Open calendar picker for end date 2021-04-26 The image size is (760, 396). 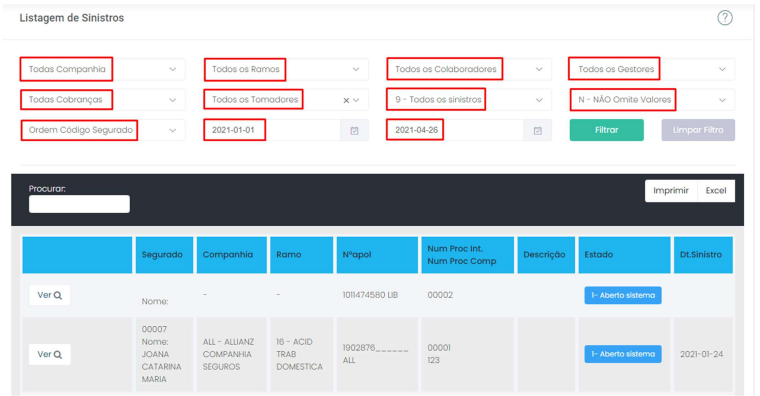pos(538,130)
